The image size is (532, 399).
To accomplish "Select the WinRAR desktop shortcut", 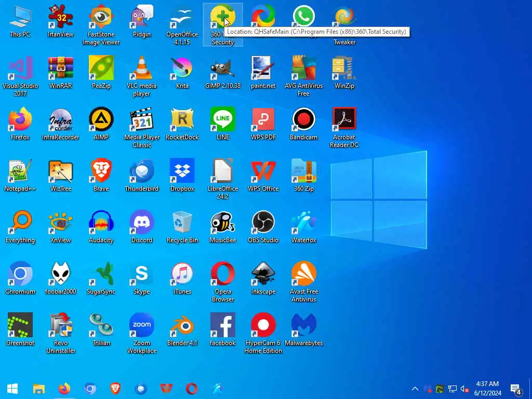I will [x=60, y=73].
